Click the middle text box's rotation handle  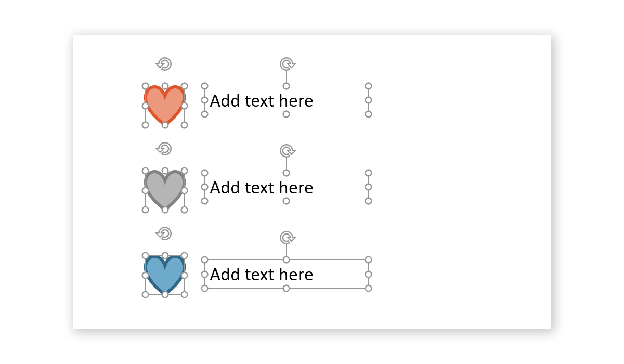286,151
